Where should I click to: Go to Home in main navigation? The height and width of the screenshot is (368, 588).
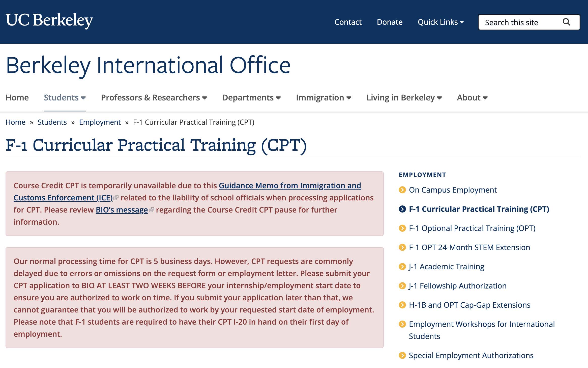(x=17, y=98)
